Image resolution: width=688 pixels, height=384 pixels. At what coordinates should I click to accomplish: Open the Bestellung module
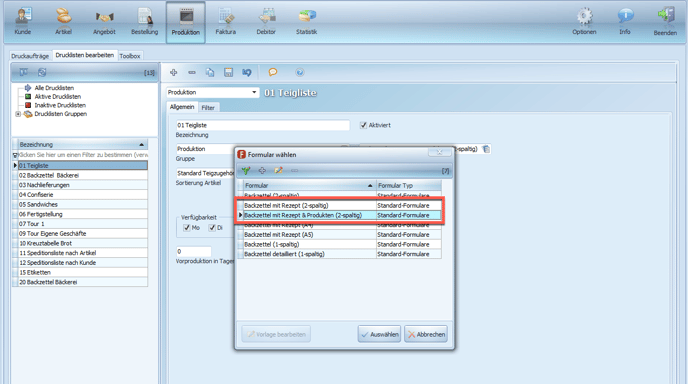pos(144,22)
